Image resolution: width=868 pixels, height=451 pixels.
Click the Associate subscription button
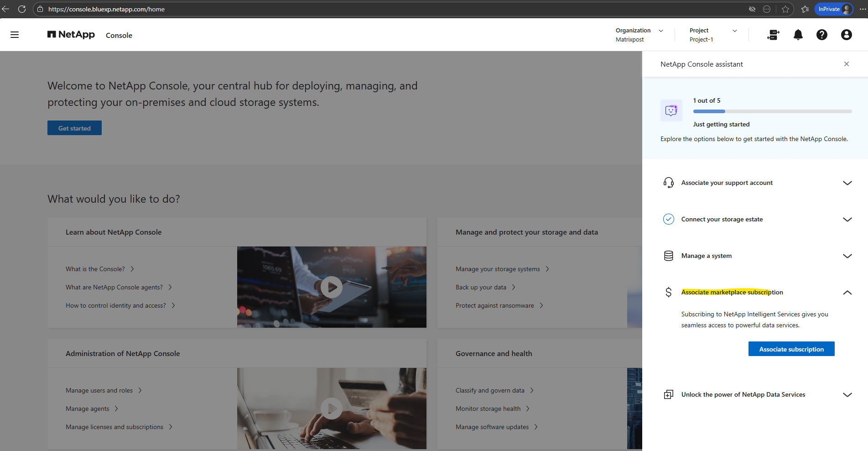(x=791, y=349)
